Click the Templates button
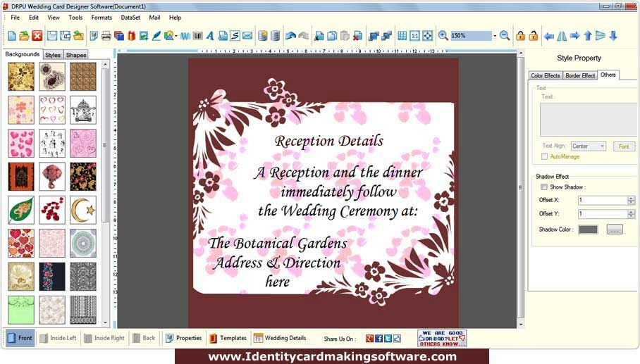640x364 pixels. (x=228, y=338)
